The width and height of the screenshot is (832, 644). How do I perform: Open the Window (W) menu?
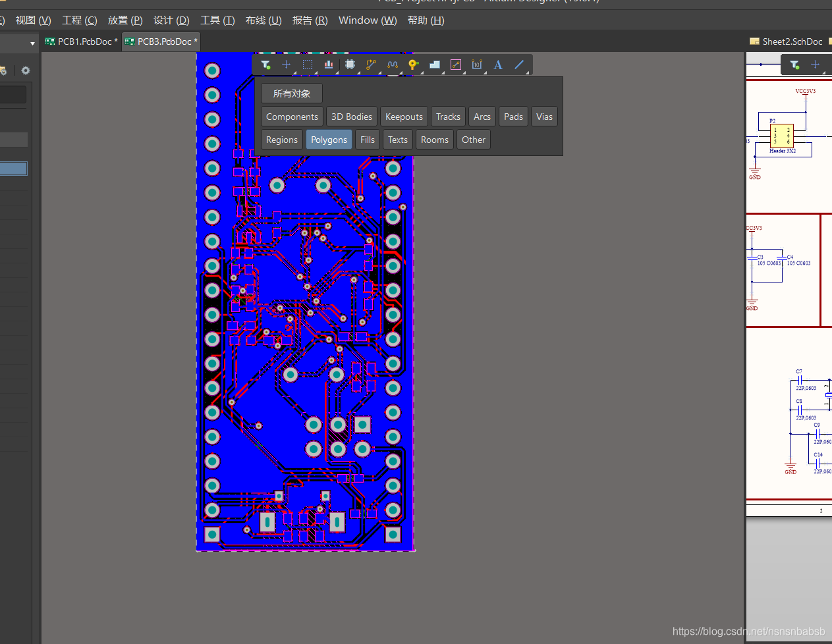(368, 20)
